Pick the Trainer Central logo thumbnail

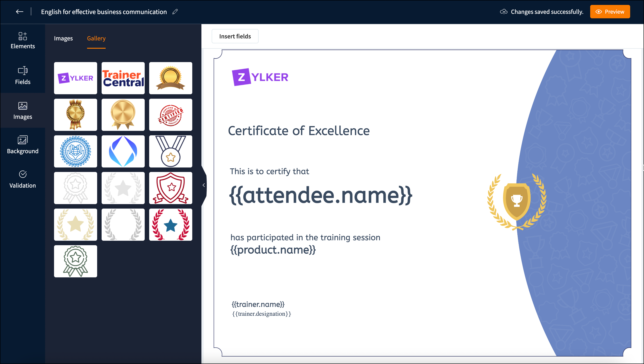click(x=123, y=78)
